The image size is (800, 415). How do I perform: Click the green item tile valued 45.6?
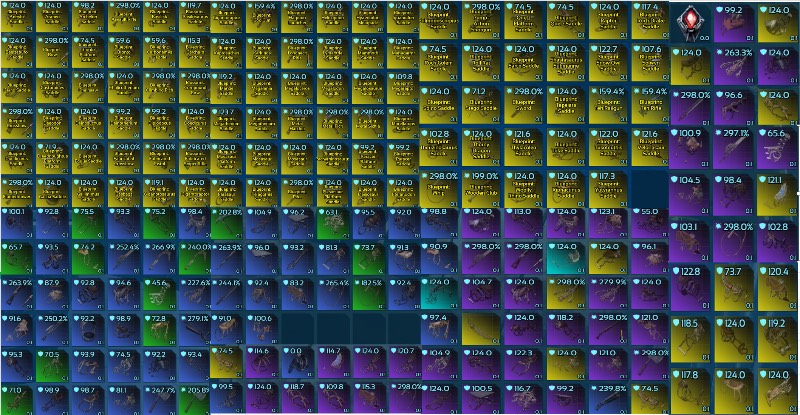click(x=160, y=295)
